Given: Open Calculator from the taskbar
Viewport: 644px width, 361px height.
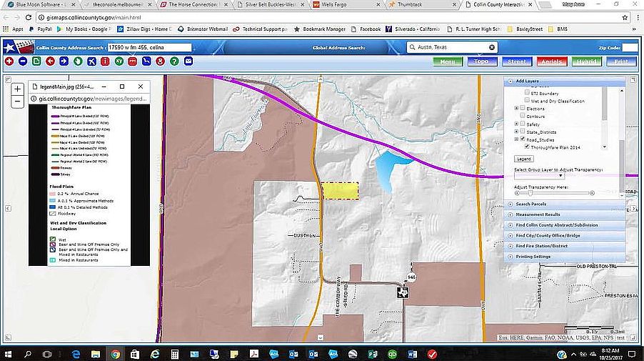Looking at the screenshot, I should click(174, 354).
